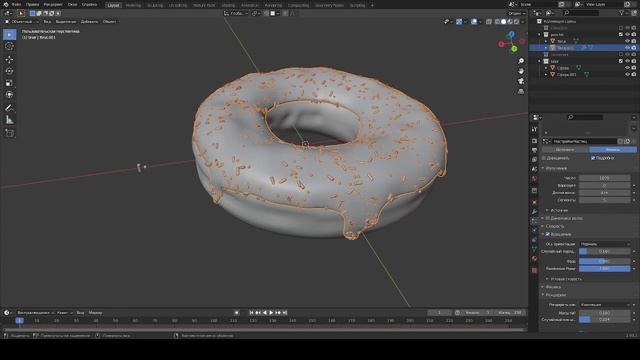
Task: Switch orthographic/perspective grid icon
Action: coord(521,91)
